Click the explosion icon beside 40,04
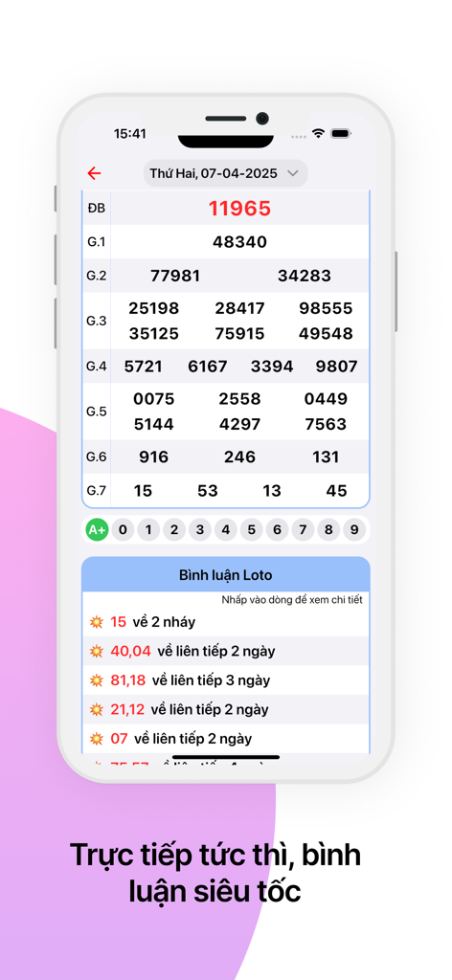 point(97,651)
